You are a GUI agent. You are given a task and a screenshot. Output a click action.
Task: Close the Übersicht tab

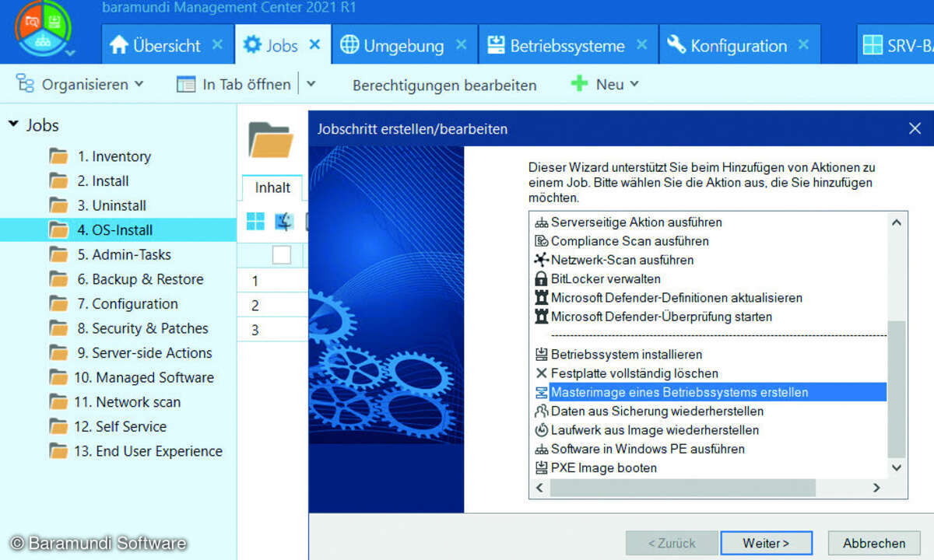tap(218, 45)
